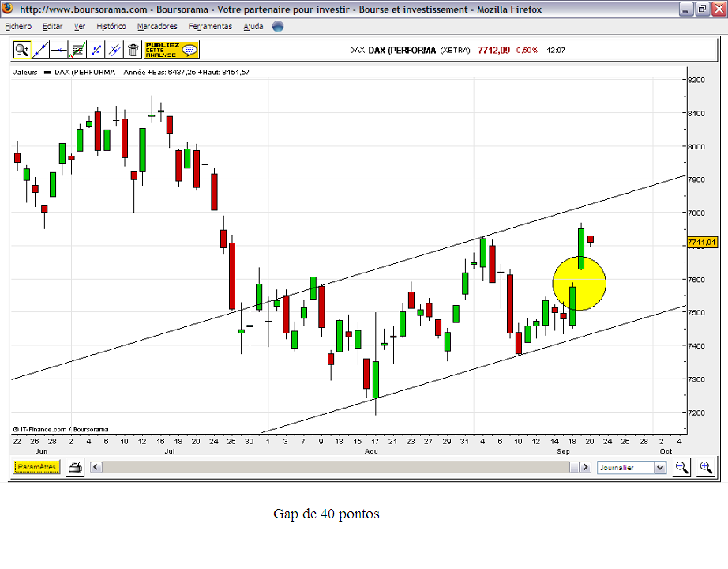Image resolution: width=728 pixels, height=569 pixels.
Task: Open the Histórico menu
Action: pyautogui.click(x=111, y=27)
